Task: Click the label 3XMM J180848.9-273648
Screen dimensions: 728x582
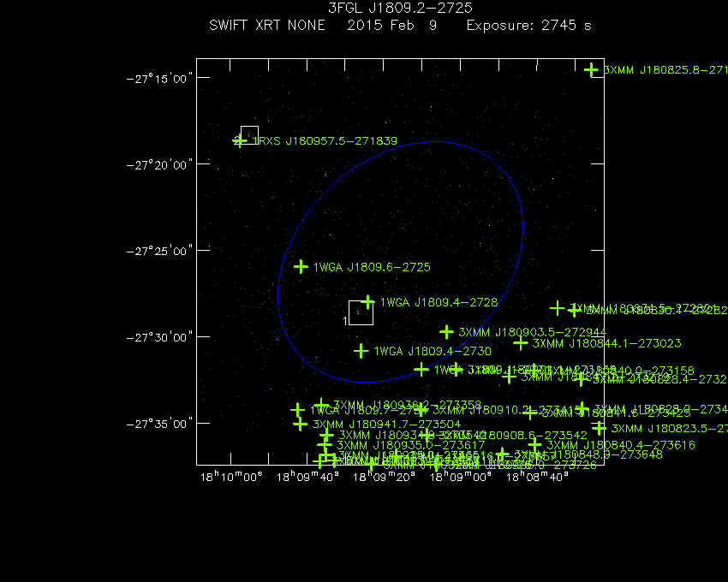Action: [588, 454]
